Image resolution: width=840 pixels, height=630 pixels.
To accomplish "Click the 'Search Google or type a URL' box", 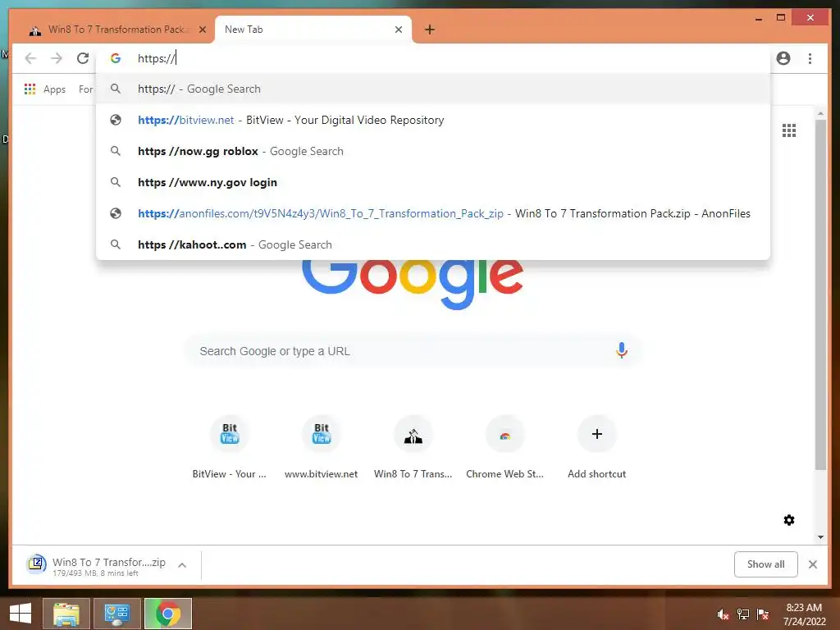I will coord(413,351).
